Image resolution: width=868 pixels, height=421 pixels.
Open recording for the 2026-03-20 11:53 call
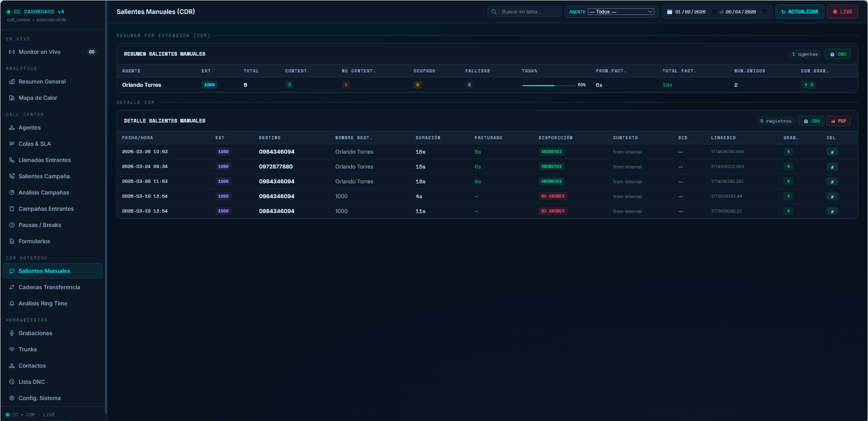click(788, 181)
